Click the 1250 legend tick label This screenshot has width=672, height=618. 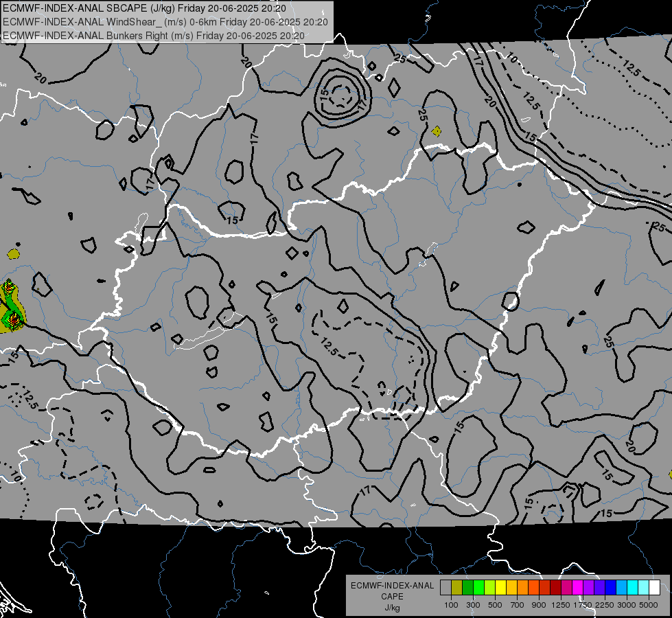[561, 605]
